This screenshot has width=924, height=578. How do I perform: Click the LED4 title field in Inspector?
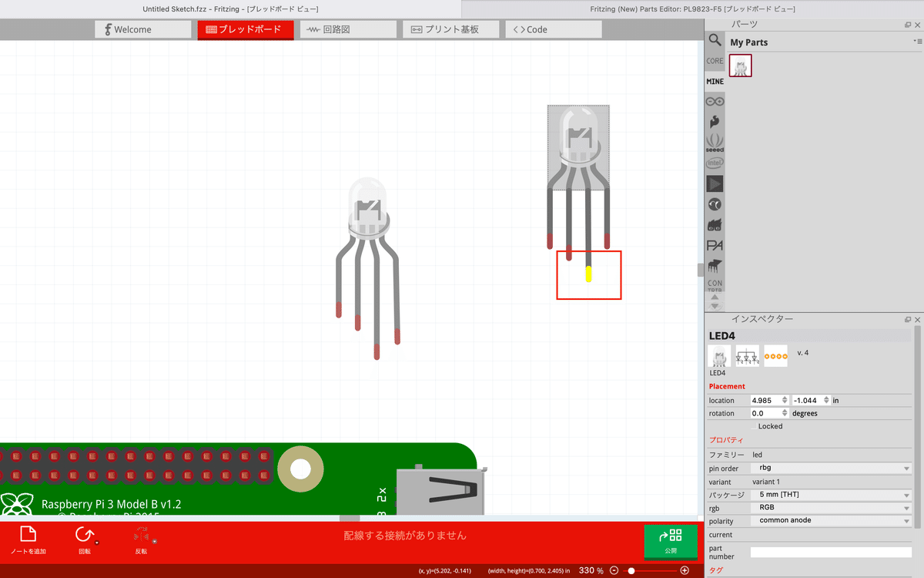(808, 335)
